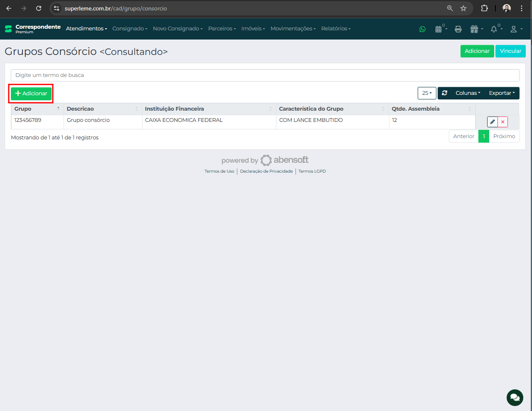Expand the 25 records-per-page dropdown
Screen dimensions: 532x411
point(427,93)
